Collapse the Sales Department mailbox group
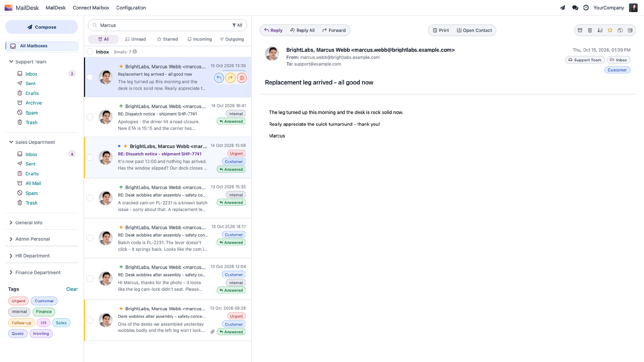This screenshot has height=362, width=644. (x=11, y=142)
